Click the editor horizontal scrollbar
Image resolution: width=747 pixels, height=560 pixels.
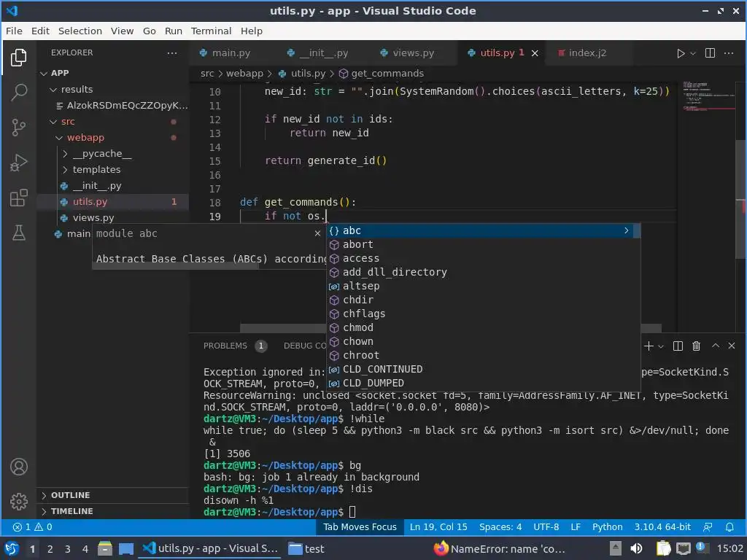(450, 328)
